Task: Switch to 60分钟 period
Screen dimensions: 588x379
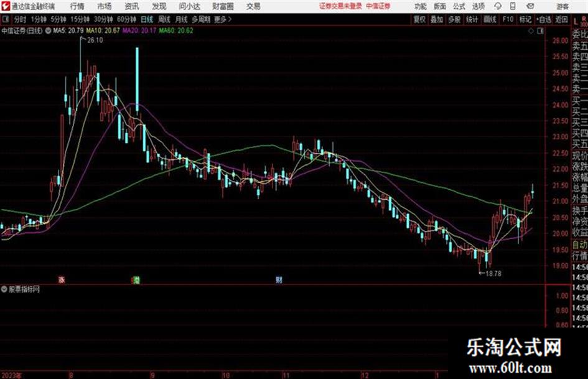Action: pos(126,19)
